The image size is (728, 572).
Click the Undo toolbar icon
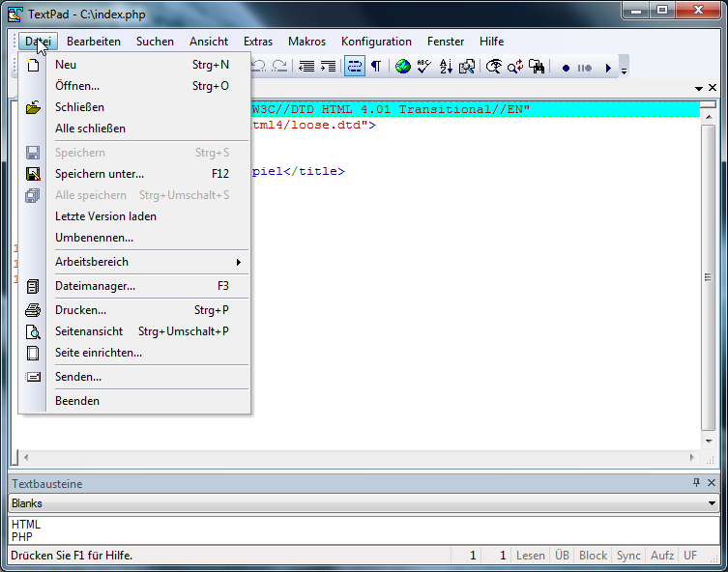[x=258, y=67]
